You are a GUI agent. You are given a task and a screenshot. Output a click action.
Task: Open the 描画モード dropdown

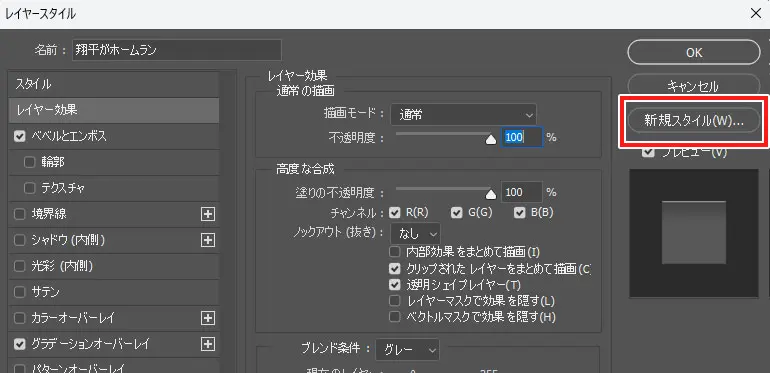point(464,115)
